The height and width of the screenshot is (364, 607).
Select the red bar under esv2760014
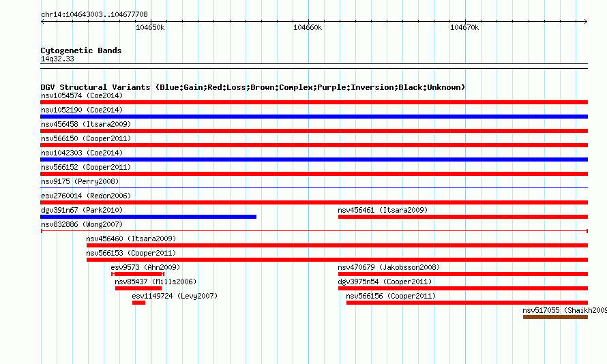[x=314, y=202]
